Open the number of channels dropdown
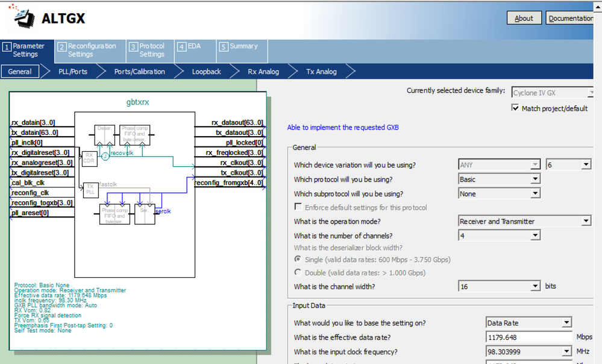Screen dimensions: 602x364 [x=499, y=236]
